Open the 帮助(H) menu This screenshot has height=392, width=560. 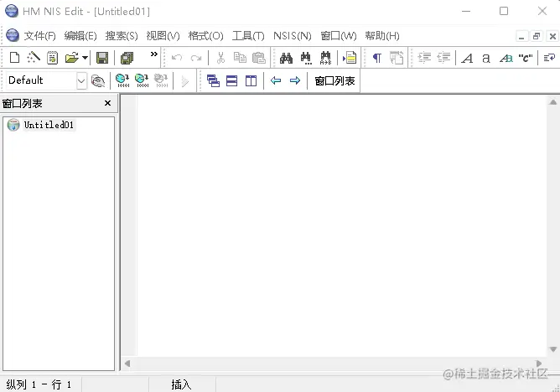click(x=382, y=36)
